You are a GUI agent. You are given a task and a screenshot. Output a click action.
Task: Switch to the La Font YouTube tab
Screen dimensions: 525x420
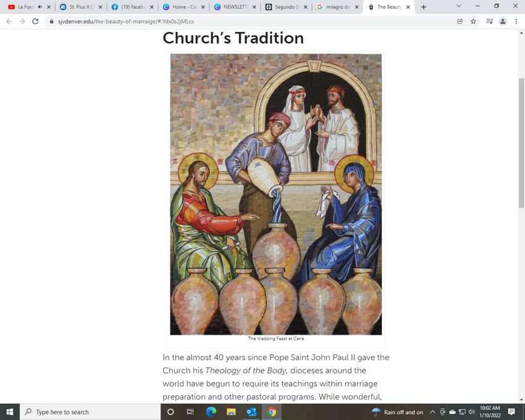click(x=26, y=7)
